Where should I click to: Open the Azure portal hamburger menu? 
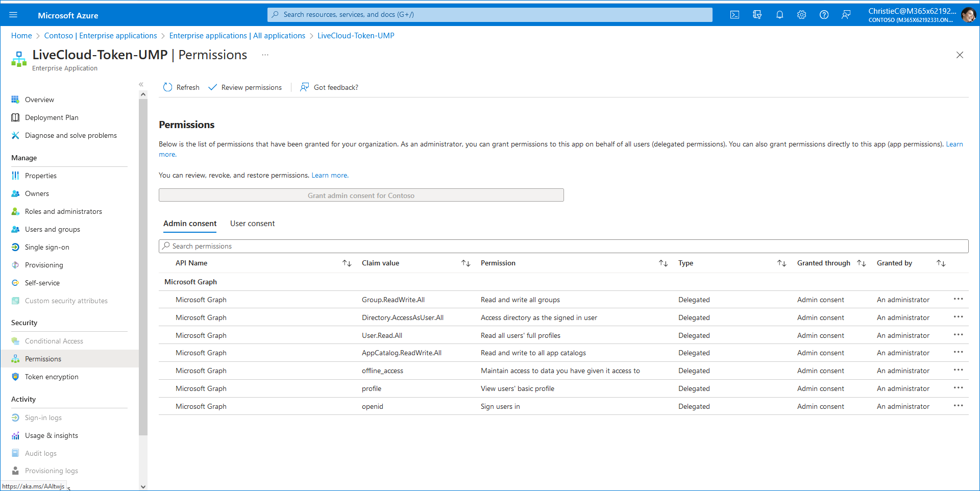coord(13,15)
